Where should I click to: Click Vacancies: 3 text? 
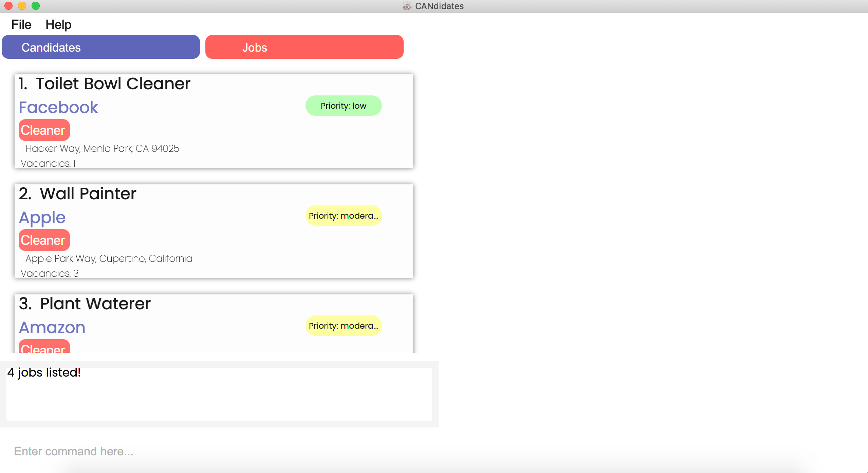click(49, 273)
